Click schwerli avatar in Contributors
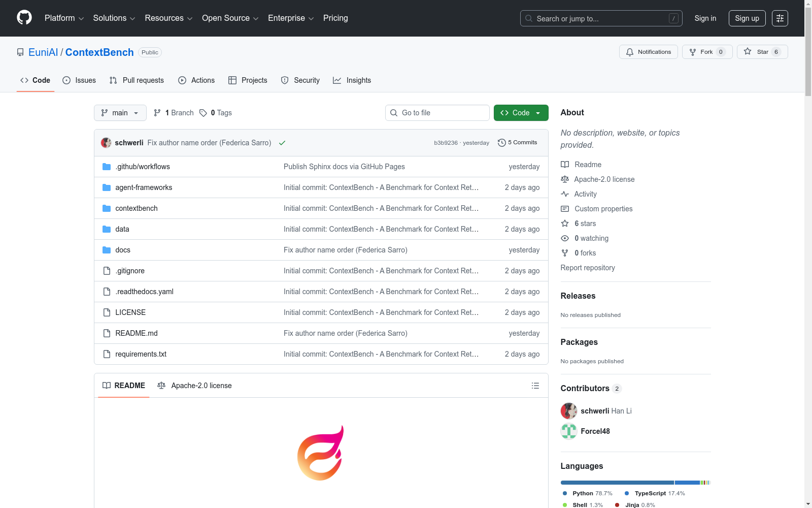The height and width of the screenshot is (508, 812). point(569,411)
